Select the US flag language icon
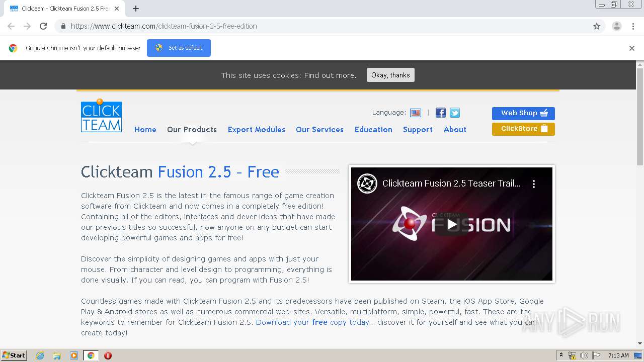The width and height of the screenshot is (644, 362). (x=416, y=113)
